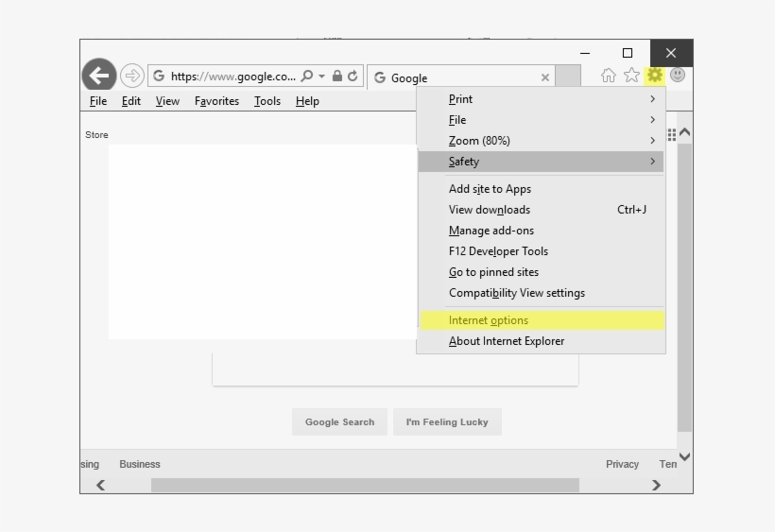This screenshot has width=775, height=532.
Task: Click horizontal scrollbar right arrow
Action: (656, 485)
